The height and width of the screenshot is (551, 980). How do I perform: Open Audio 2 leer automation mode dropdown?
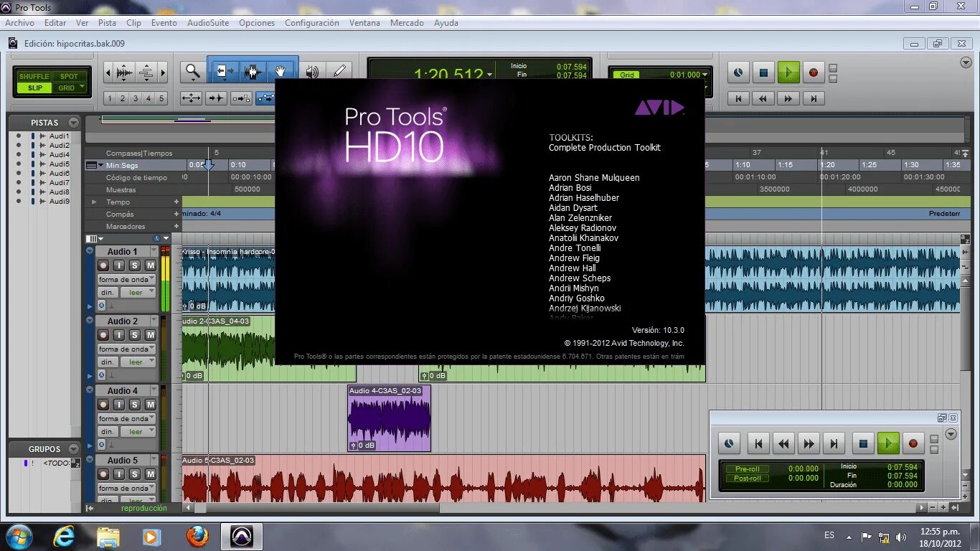[x=138, y=362]
